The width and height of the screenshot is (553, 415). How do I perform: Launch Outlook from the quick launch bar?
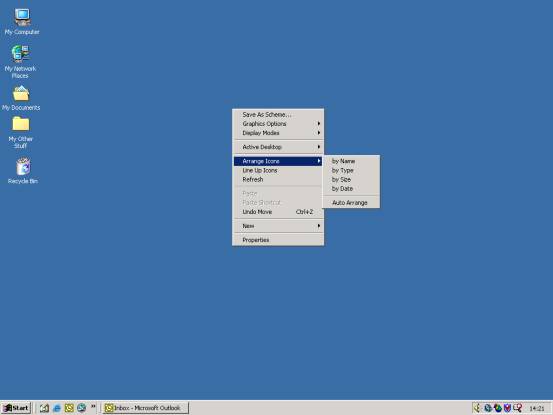pyautogui.click(x=69, y=408)
